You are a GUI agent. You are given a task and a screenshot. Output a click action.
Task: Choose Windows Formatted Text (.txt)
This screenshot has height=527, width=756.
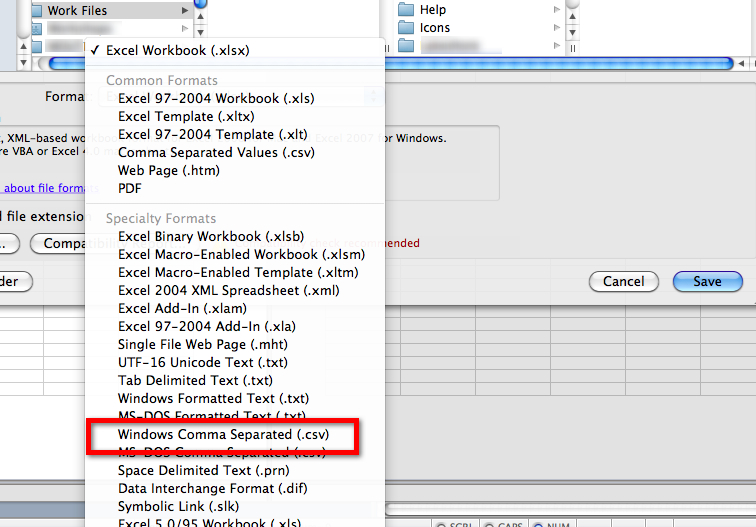[213, 398]
